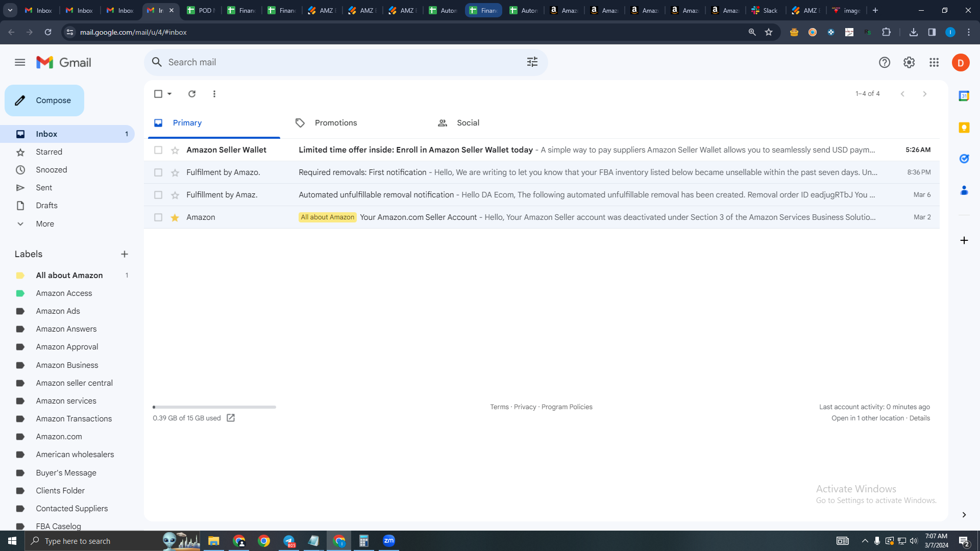Select the Your Amazon.com Seller Account email checkbox
The image size is (980, 551).
(158, 217)
